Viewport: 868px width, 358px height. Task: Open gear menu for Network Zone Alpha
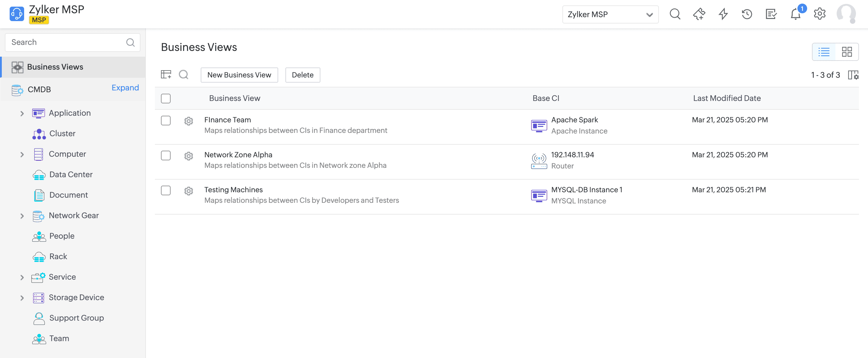(188, 156)
